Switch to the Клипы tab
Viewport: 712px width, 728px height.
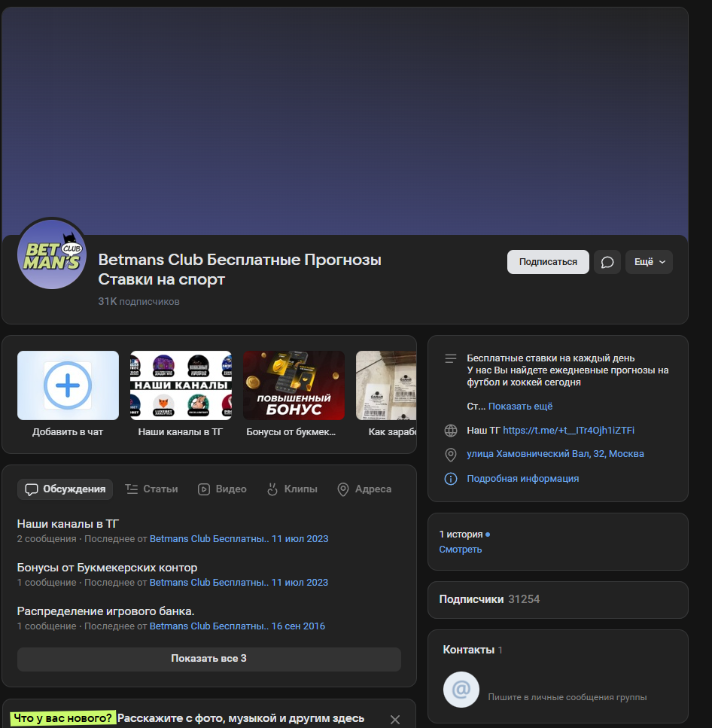292,489
